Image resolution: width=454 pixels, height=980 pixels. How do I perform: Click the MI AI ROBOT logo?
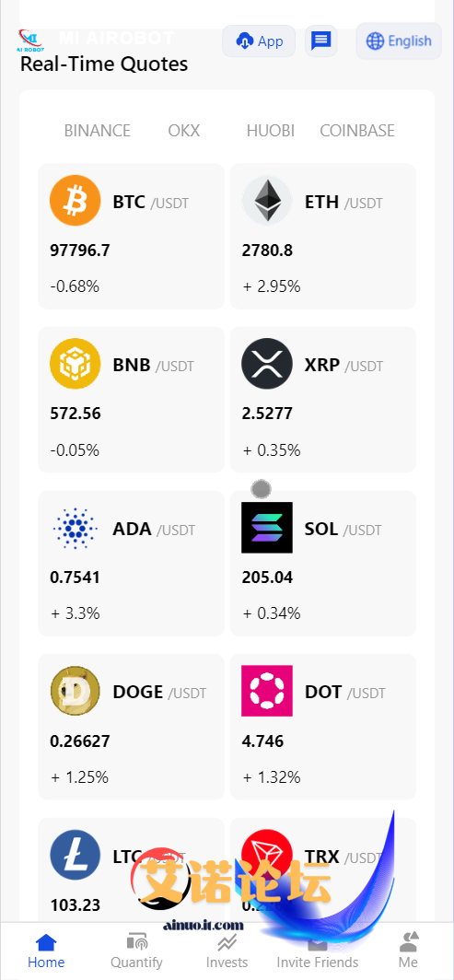31,40
